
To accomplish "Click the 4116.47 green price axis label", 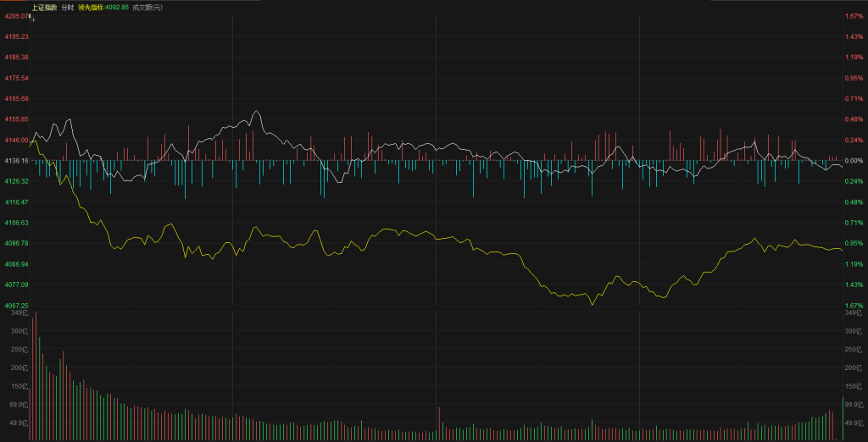I will click(16, 202).
